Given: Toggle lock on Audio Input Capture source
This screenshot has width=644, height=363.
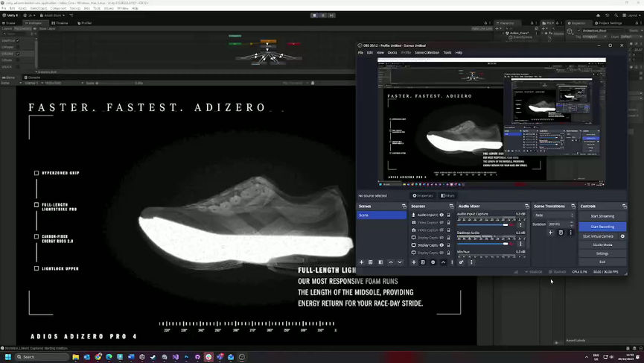Looking at the screenshot, I should point(448,215).
